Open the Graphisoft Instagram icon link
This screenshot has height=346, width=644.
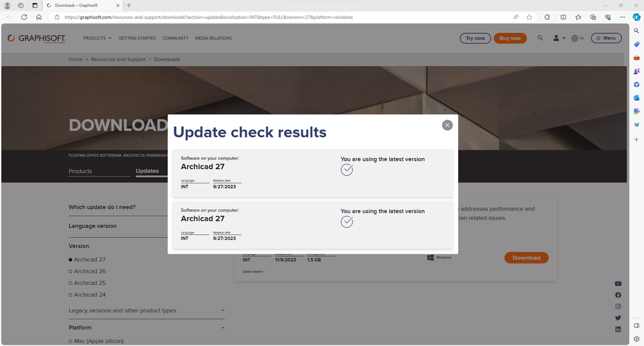[x=618, y=307]
